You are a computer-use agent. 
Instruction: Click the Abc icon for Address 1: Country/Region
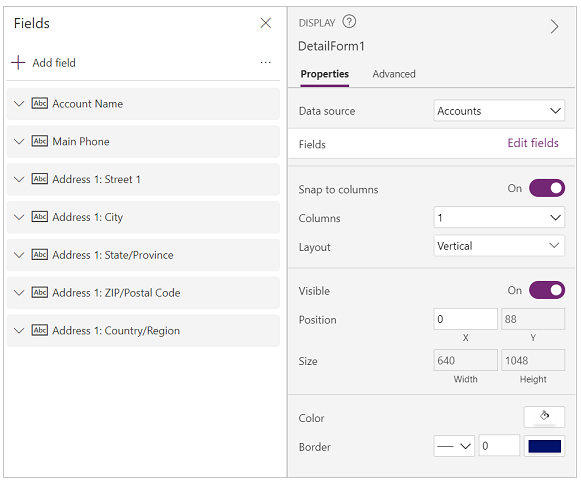click(40, 330)
